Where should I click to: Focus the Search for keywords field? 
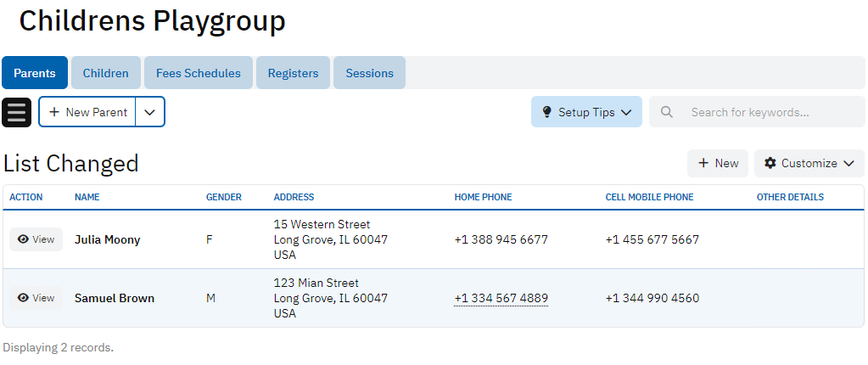pos(768,112)
